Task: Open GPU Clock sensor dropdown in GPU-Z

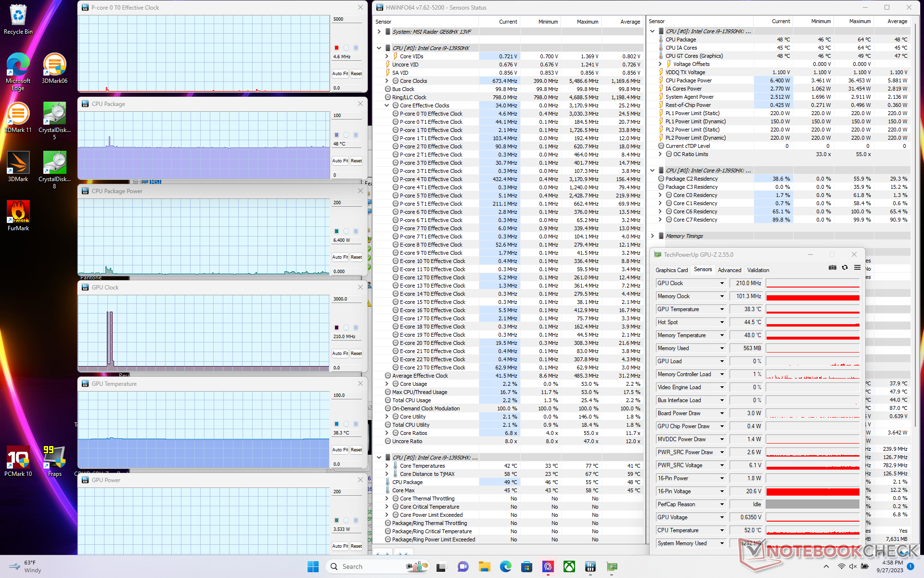Action: [722, 283]
